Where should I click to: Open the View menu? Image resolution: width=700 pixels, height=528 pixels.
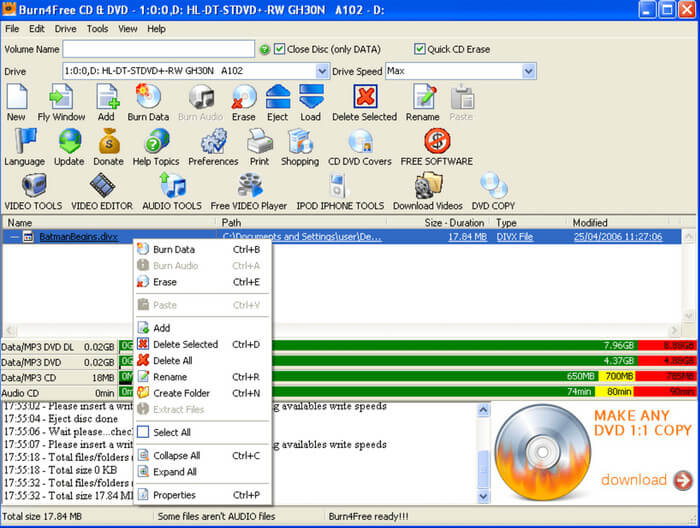(x=128, y=29)
